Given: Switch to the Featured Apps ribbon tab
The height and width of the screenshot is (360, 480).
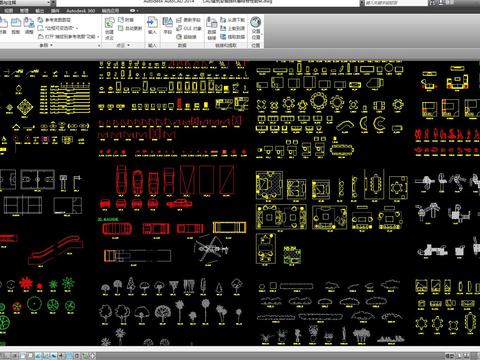Looking at the screenshot, I should (110, 11).
